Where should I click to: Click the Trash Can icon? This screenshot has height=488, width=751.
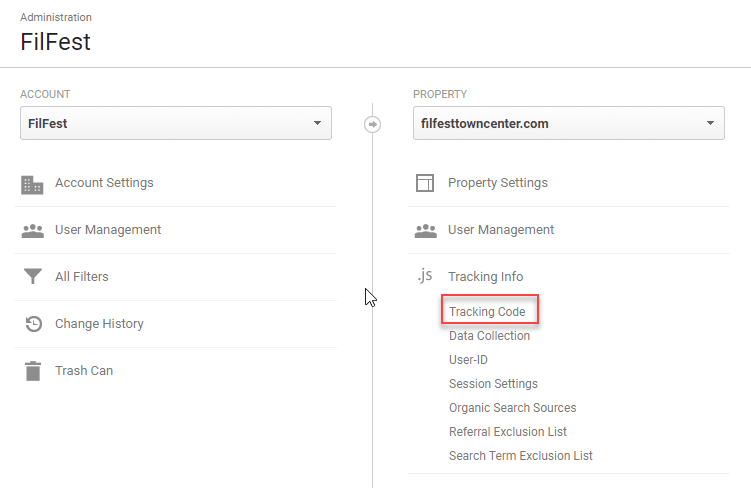(x=32, y=371)
